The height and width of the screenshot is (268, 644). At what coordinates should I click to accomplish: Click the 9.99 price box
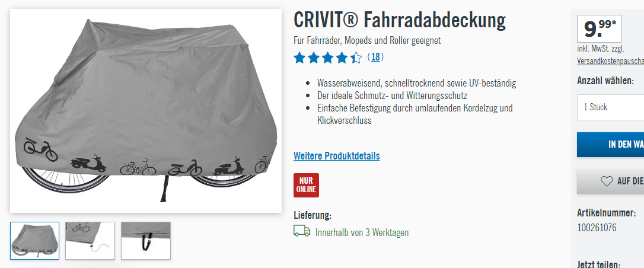(599, 28)
